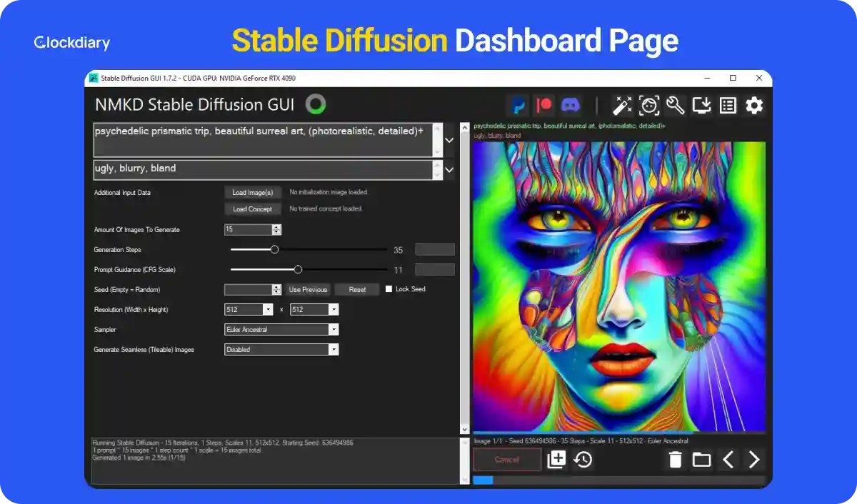Viewport: 857px width, 504px height.
Task: Maximize the Stable Diffusion GUI window
Action: pyautogui.click(x=733, y=78)
